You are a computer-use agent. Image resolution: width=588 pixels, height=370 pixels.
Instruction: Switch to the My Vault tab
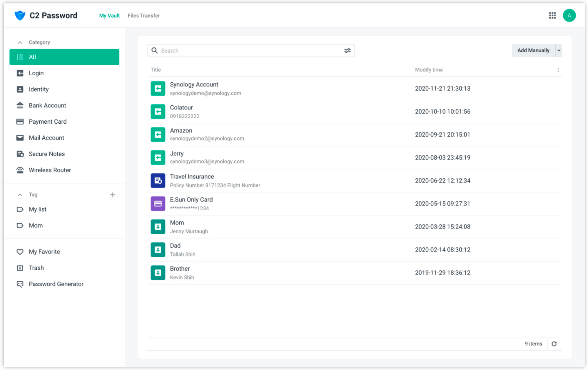click(109, 16)
